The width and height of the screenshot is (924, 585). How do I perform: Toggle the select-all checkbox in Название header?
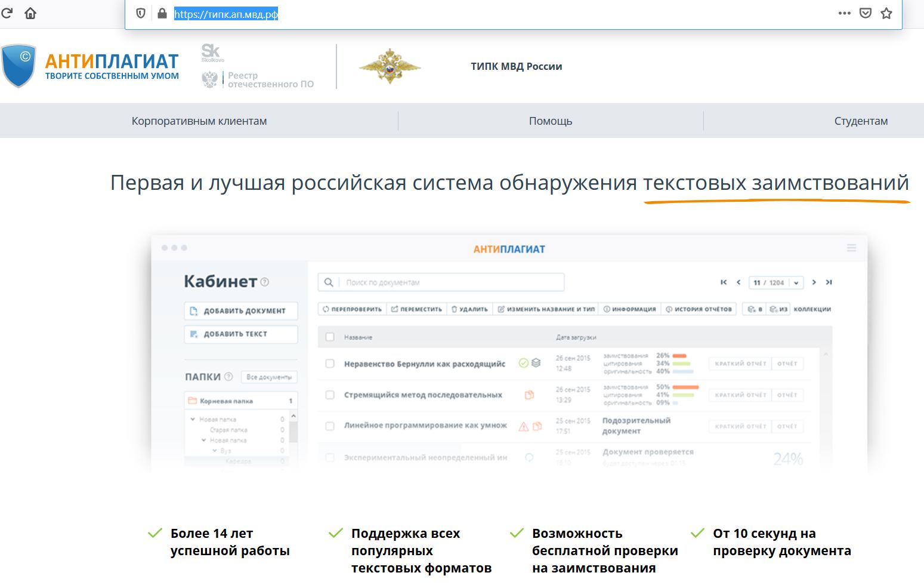coord(330,337)
